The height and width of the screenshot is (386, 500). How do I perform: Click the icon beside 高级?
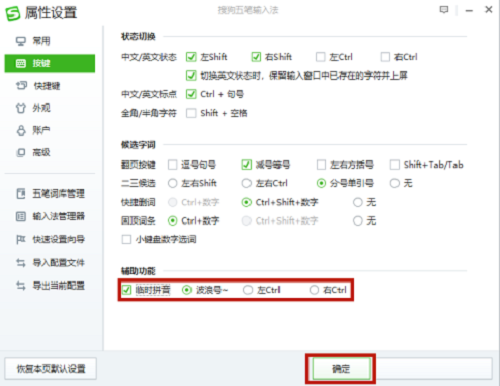[x=21, y=152]
